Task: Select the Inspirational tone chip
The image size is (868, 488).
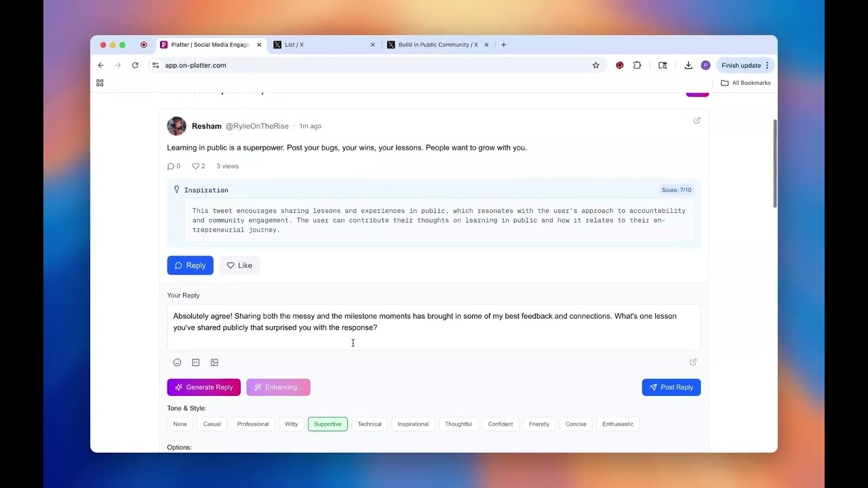Action: 413,424
